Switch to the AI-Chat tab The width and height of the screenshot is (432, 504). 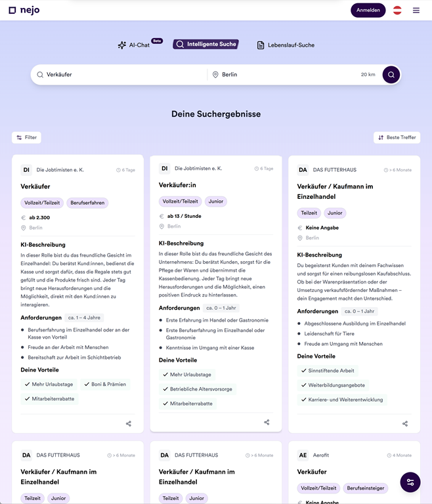point(134,45)
